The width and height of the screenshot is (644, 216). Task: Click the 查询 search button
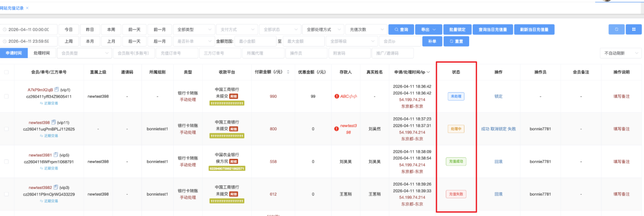pos(402,30)
